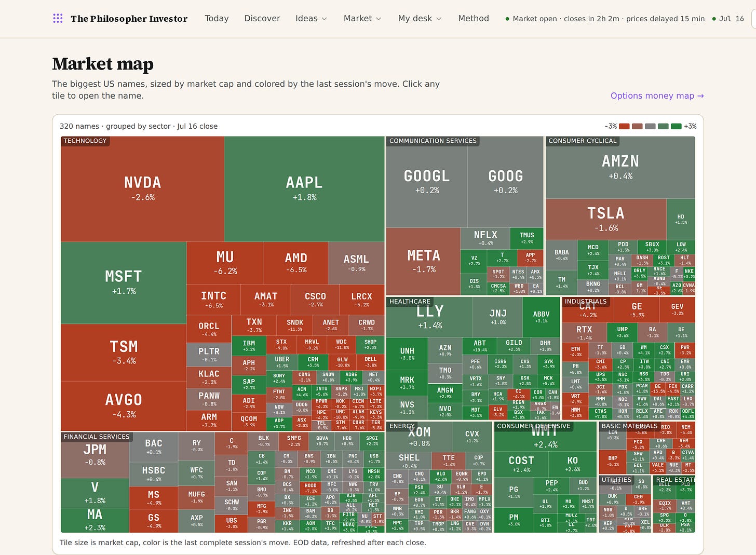Select the AMZN tile in Consumer Cyclical
This screenshot has height=555, width=756.
click(x=620, y=168)
